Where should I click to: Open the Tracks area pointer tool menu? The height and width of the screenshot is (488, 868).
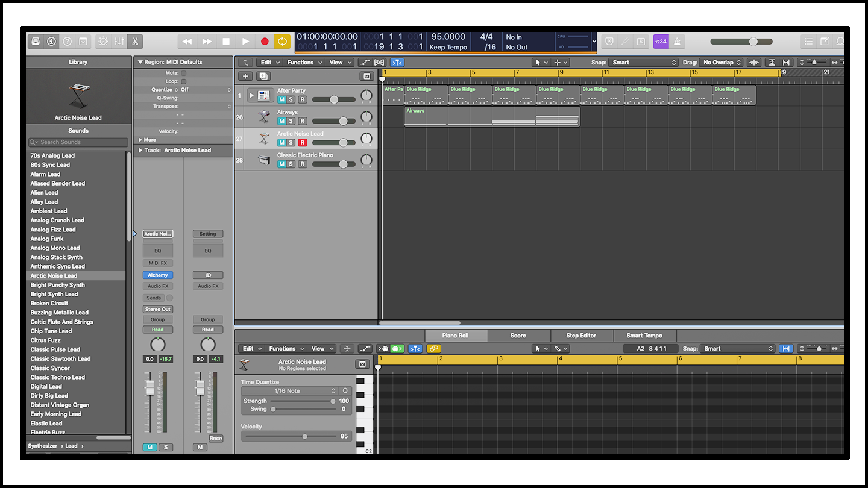tap(541, 62)
